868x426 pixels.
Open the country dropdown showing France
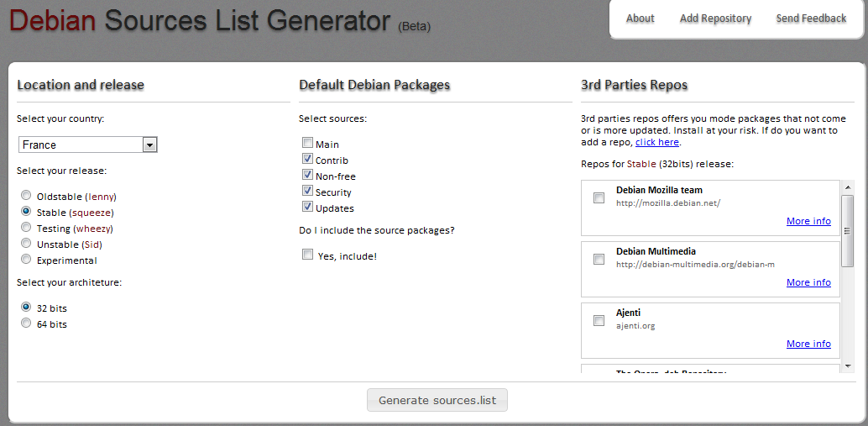(88, 145)
